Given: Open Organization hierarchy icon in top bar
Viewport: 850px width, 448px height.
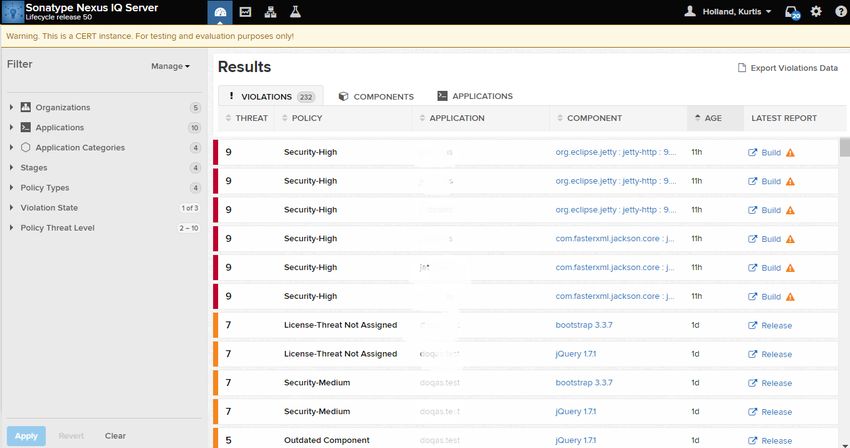Looking at the screenshot, I should tap(271, 12).
